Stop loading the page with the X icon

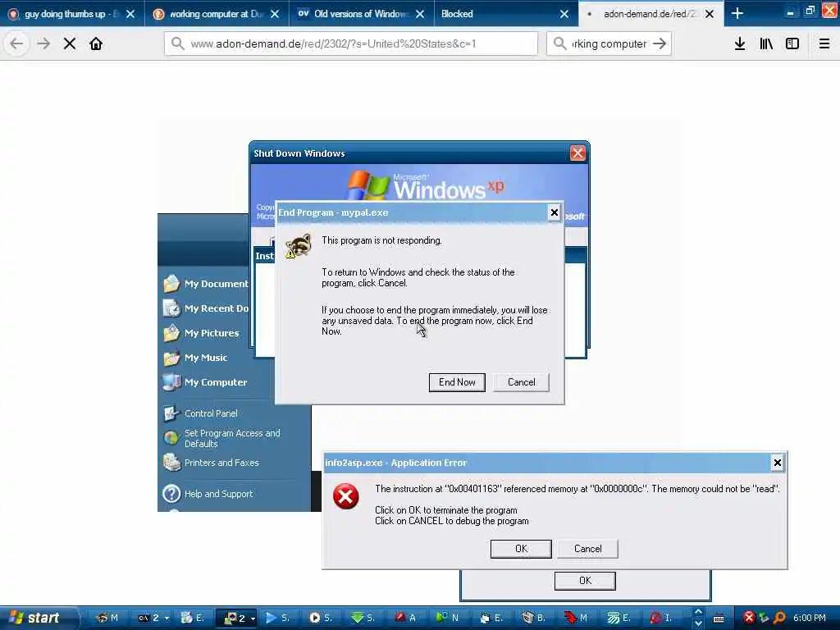70,44
